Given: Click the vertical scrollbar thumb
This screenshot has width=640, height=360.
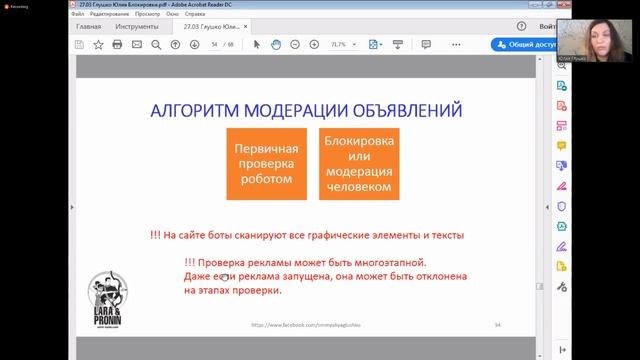Looking at the screenshot, I should [x=540, y=286].
